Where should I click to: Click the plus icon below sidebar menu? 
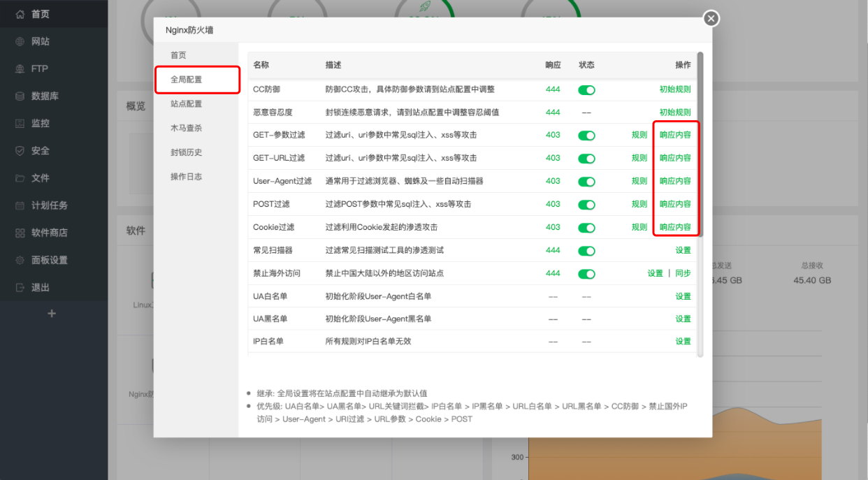[x=51, y=314]
